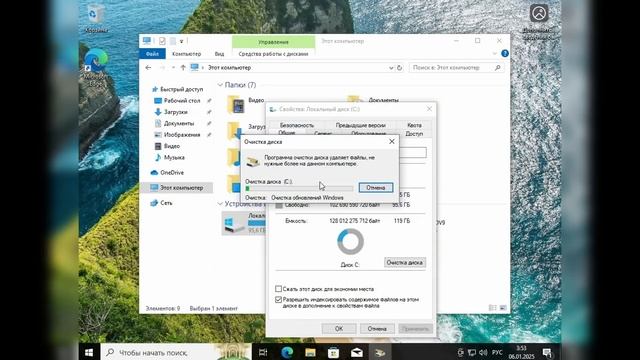Uncheck allow indexing file contents checkbox
This screenshot has height=360, width=640.
point(278,300)
